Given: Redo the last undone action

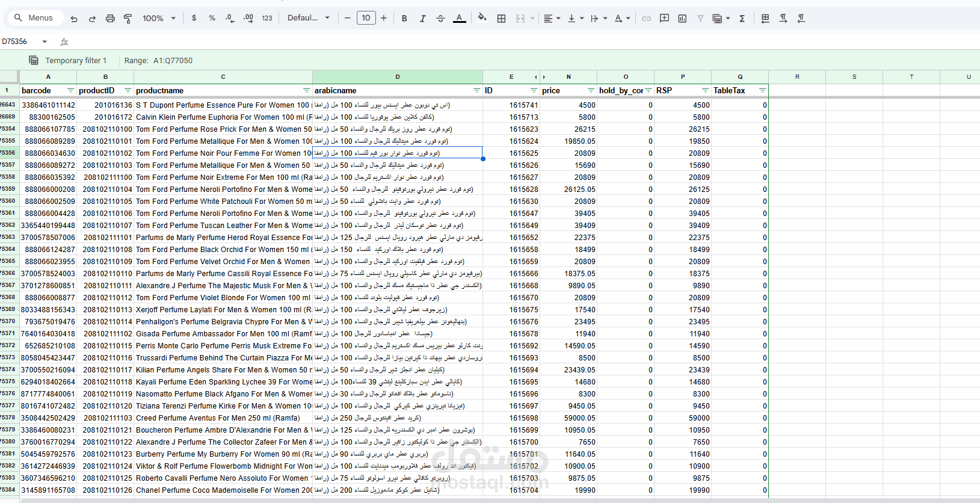Looking at the screenshot, I should 92,18.
